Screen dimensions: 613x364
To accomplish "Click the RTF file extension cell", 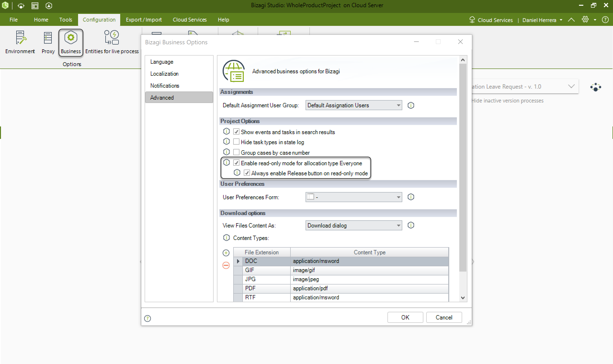I will click(x=266, y=297).
